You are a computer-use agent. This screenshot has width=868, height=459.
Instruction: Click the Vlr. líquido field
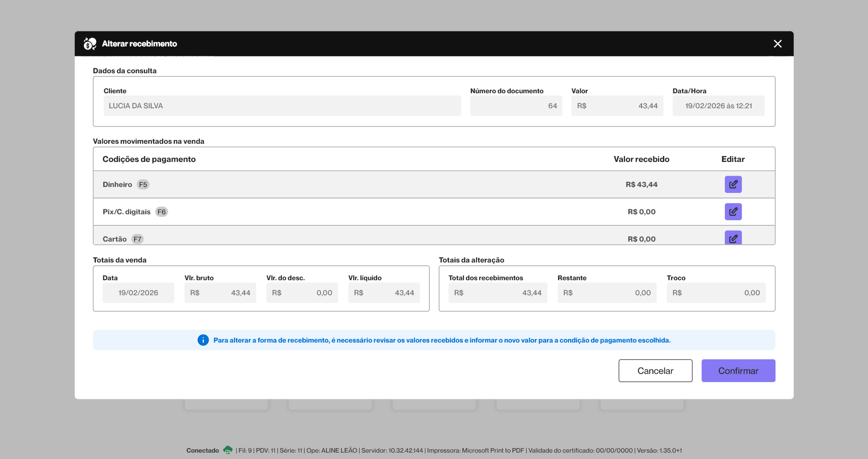tap(384, 293)
